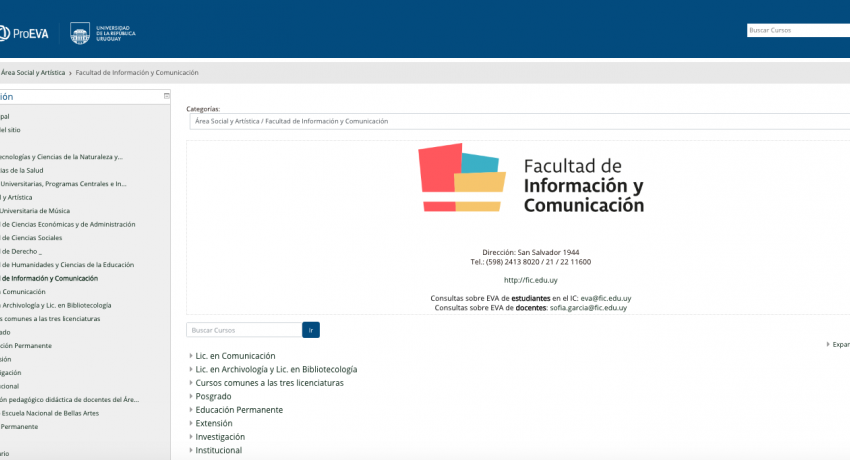Screen dimensions: 850x460
Task: Select Escuela Nacional de Bellas Artes sidebar item
Action: click(50, 413)
